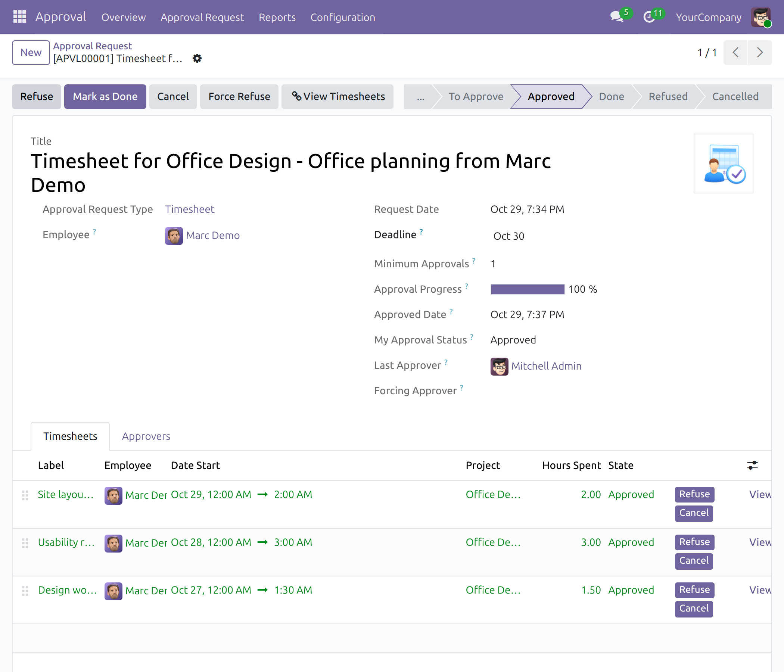This screenshot has height=672, width=784.
Task: Open the Reports menu
Action: (277, 17)
